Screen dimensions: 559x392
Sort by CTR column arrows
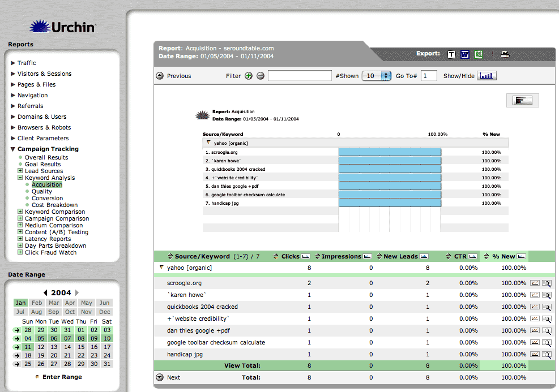click(449, 256)
